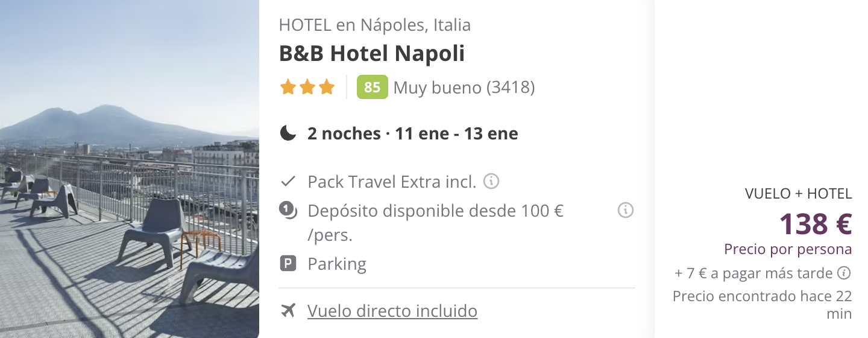Viewport: 868px width, 338px height.
Task: Open the Vuelo directo incluido link
Action: [392, 311]
